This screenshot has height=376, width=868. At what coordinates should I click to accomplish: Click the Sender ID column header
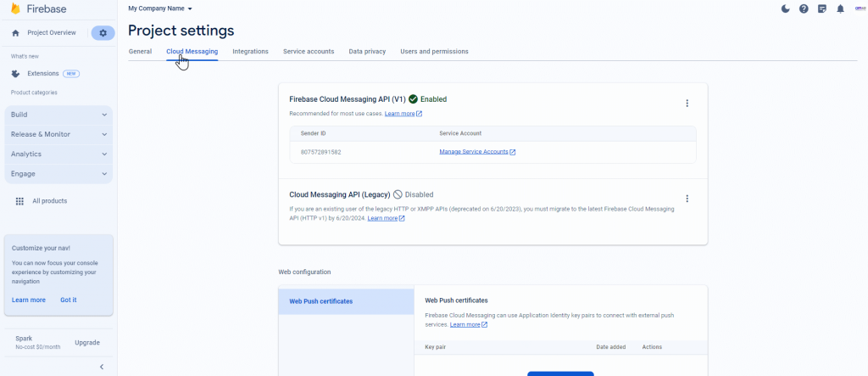point(314,133)
